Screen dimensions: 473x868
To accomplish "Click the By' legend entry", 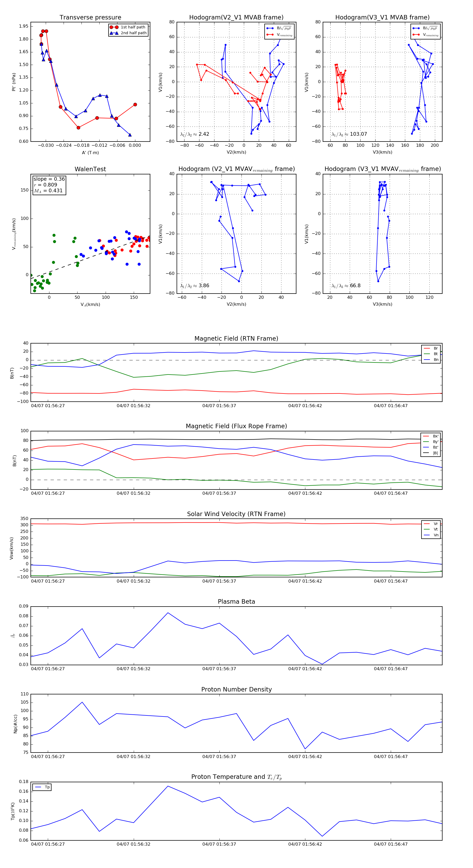I will [431, 442].
